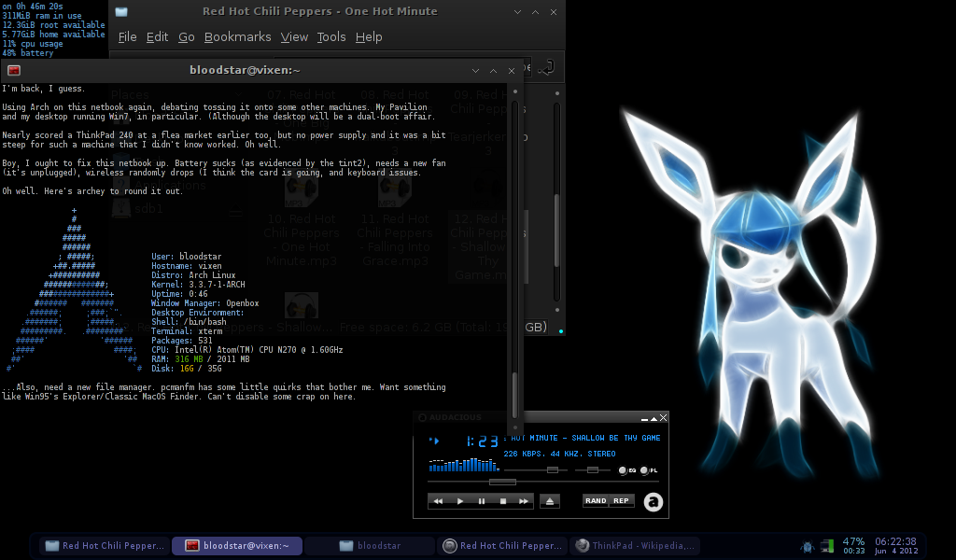Pause playback in Audacious
This screenshot has width=956, height=560.
click(x=482, y=501)
